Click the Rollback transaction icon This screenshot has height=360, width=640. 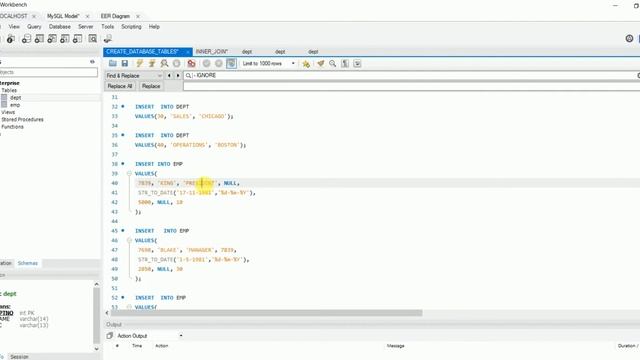[219, 63]
